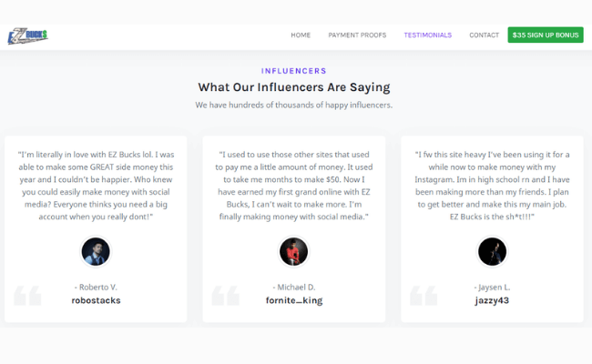The image size is (592, 364).
Task: Click the jazzy43 username
Action: coord(492,300)
